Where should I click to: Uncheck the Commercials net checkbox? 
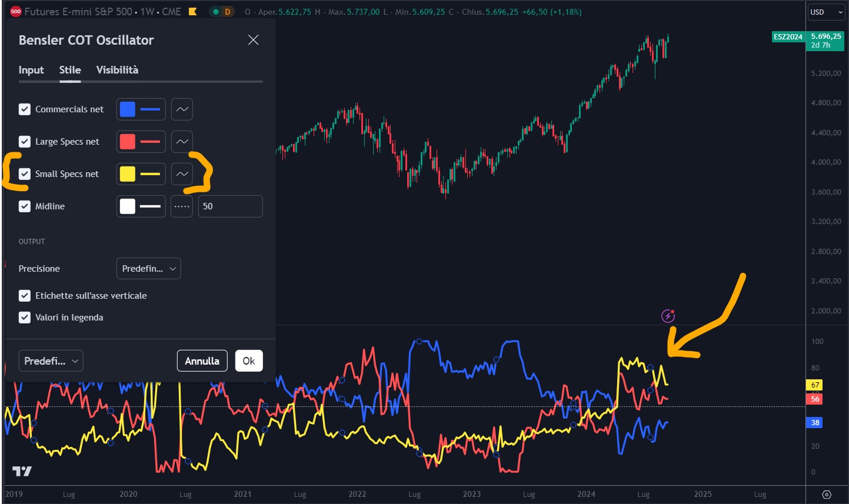(25, 109)
